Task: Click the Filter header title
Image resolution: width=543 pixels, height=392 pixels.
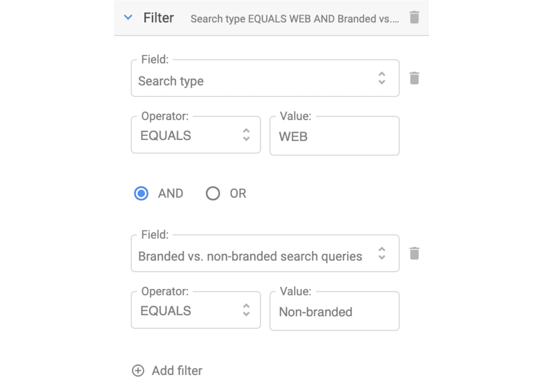Action: click(x=159, y=18)
